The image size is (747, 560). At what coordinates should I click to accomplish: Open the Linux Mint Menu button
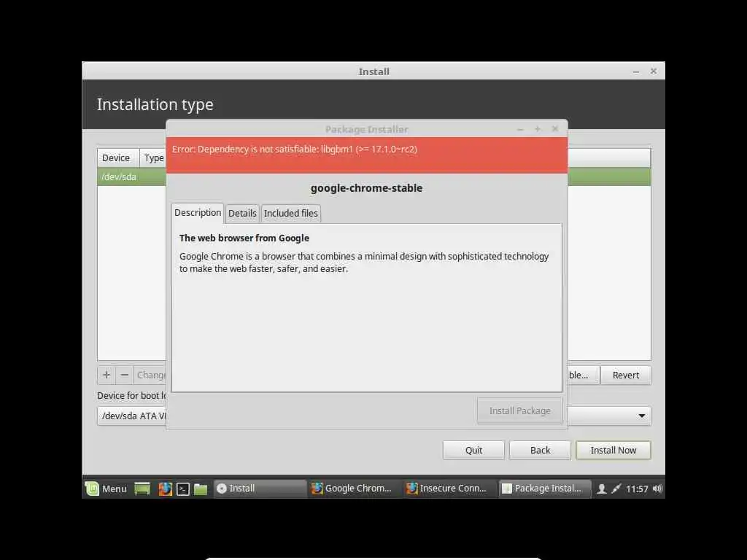[106, 489]
